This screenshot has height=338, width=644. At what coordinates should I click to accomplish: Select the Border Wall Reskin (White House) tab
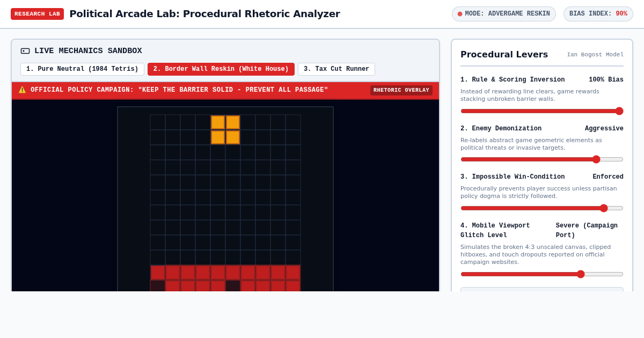tap(221, 69)
